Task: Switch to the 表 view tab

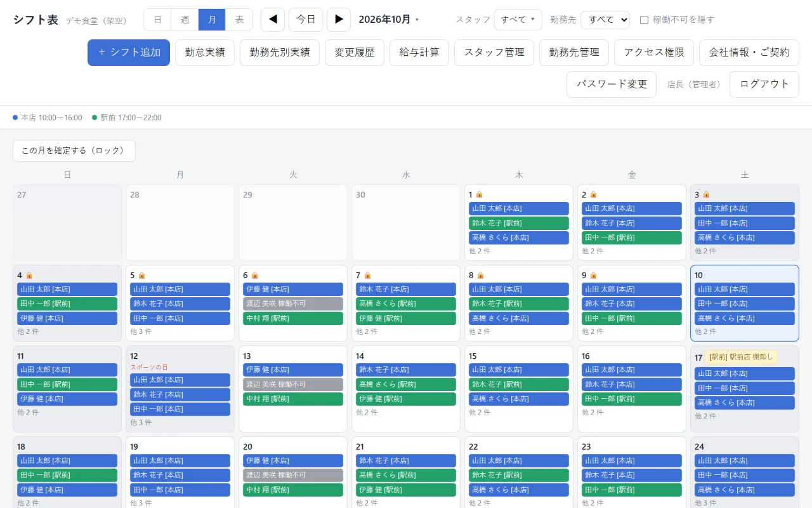Action: tap(239, 20)
